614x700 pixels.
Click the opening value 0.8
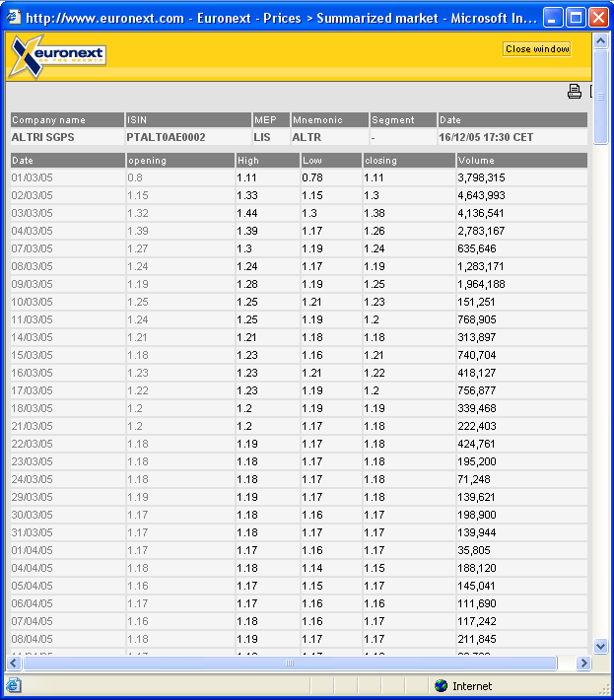pyautogui.click(x=135, y=177)
